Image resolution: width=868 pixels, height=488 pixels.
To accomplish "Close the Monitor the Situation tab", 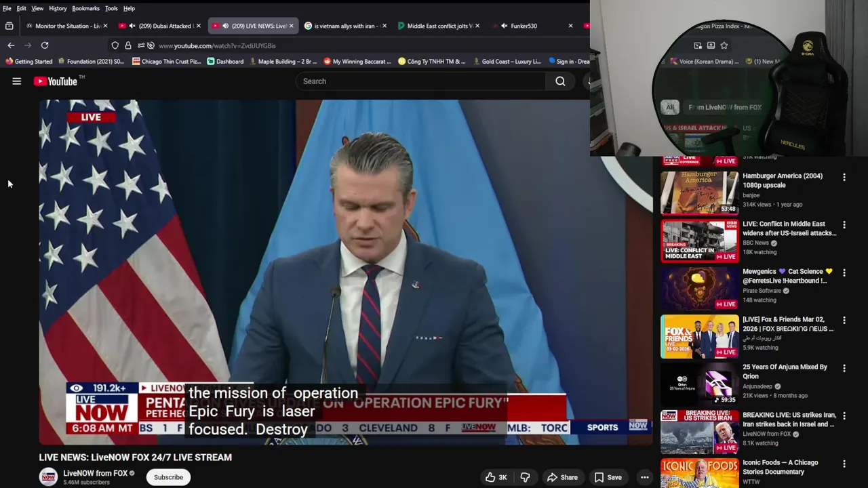I will 105,26.
